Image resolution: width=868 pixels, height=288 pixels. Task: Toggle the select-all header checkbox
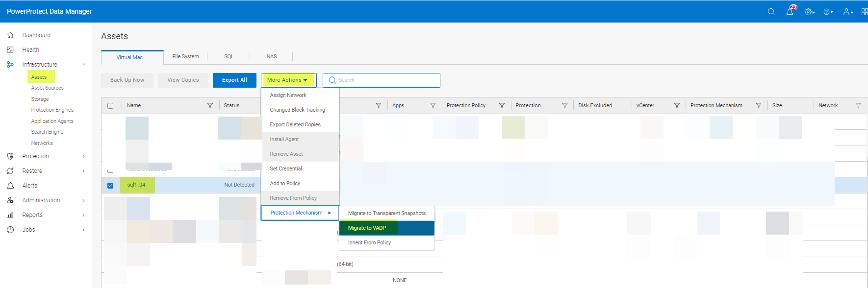click(110, 106)
